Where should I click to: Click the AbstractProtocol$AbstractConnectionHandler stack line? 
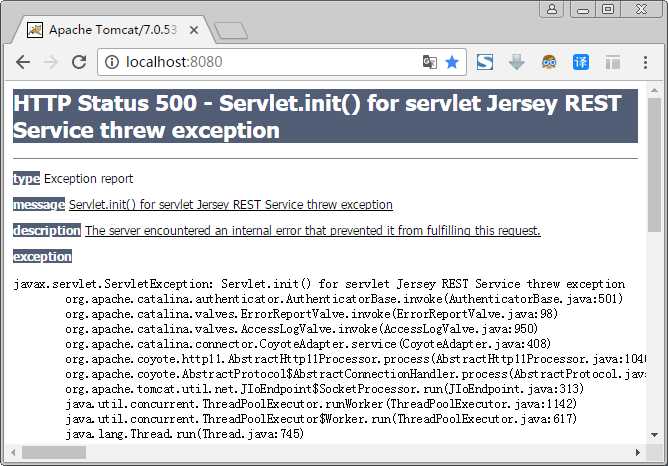pyautogui.click(x=356, y=374)
